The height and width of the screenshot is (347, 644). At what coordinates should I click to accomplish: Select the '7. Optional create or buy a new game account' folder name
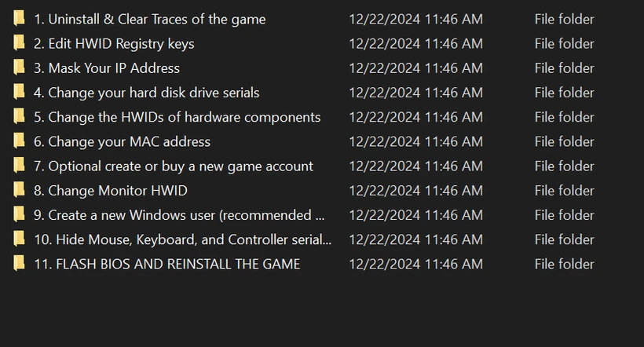click(174, 166)
